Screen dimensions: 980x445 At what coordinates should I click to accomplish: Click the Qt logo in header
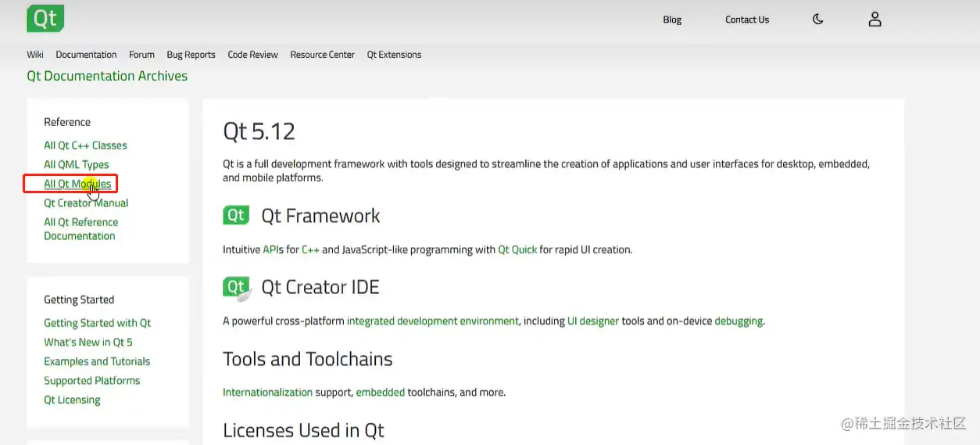click(x=45, y=19)
